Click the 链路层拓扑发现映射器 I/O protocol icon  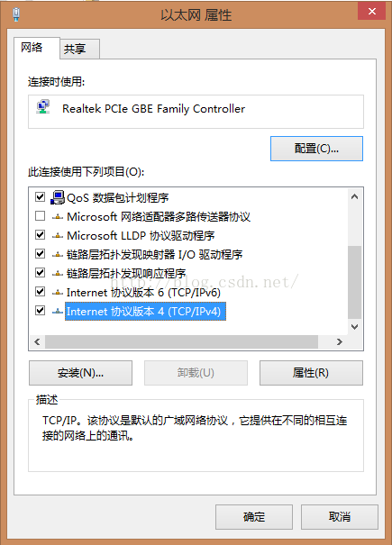58,255
